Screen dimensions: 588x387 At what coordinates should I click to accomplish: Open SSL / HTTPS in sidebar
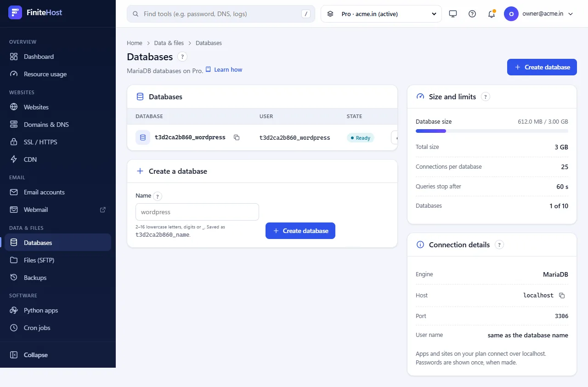click(58, 142)
